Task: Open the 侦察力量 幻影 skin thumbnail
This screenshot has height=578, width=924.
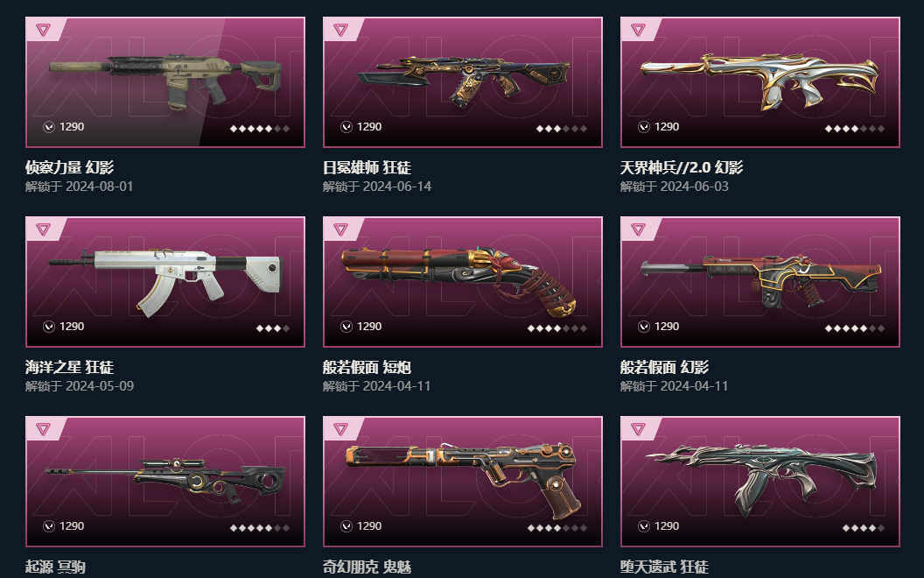Action: (x=165, y=82)
